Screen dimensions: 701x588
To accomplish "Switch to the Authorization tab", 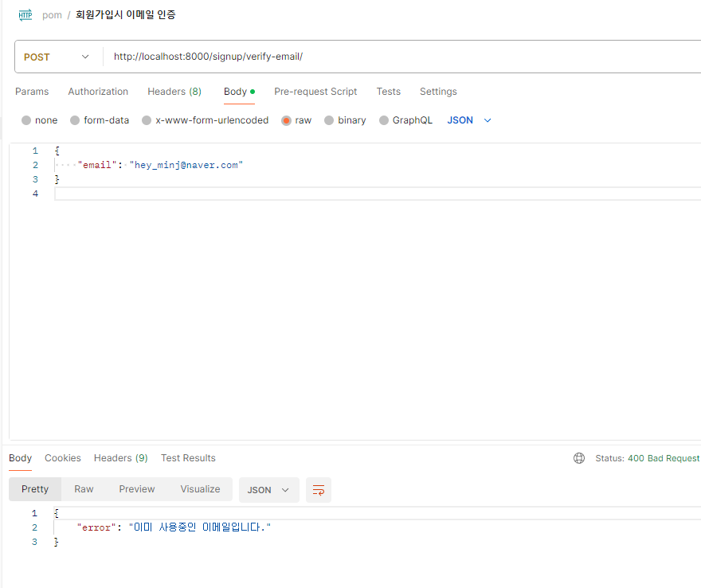I will 98,92.
